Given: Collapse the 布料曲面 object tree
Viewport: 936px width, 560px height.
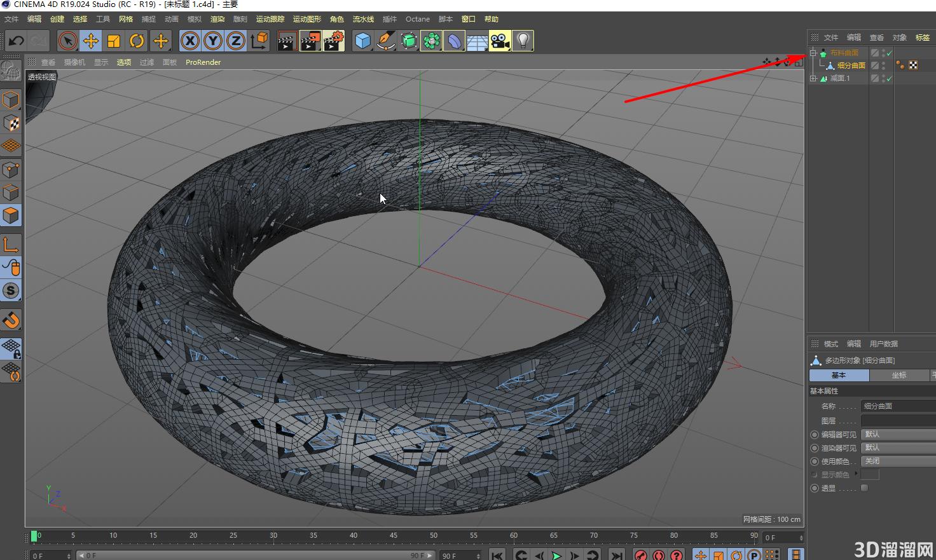Looking at the screenshot, I should click(813, 53).
